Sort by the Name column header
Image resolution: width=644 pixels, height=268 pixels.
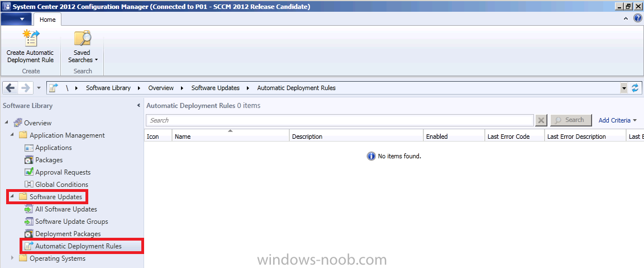click(231, 137)
